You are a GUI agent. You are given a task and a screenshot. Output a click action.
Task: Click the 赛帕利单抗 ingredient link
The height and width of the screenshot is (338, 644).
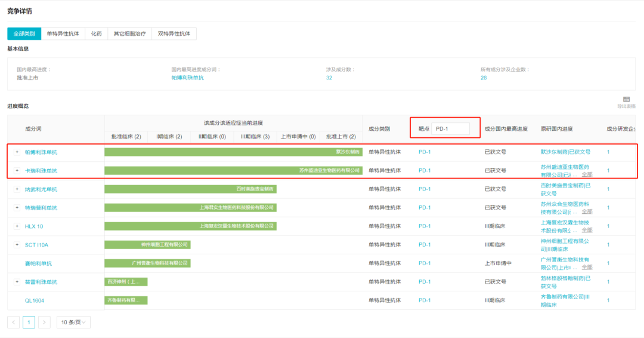click(x=38, y=263)
